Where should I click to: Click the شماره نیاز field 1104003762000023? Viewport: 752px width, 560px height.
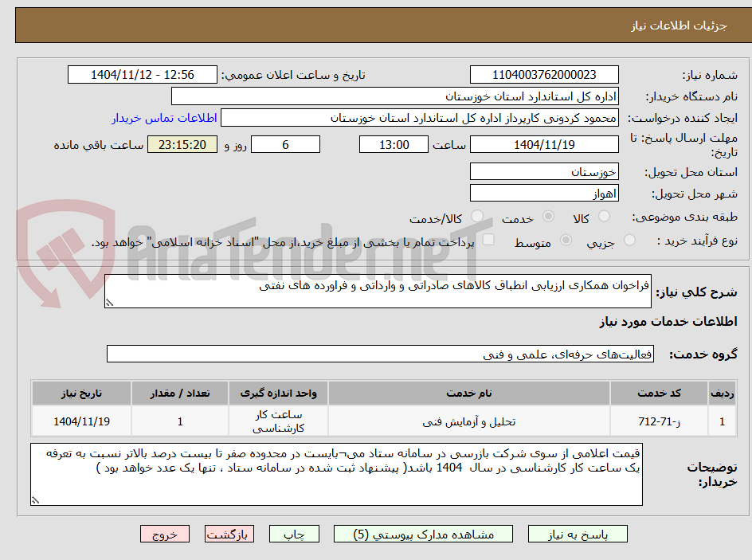click(544, 75)
